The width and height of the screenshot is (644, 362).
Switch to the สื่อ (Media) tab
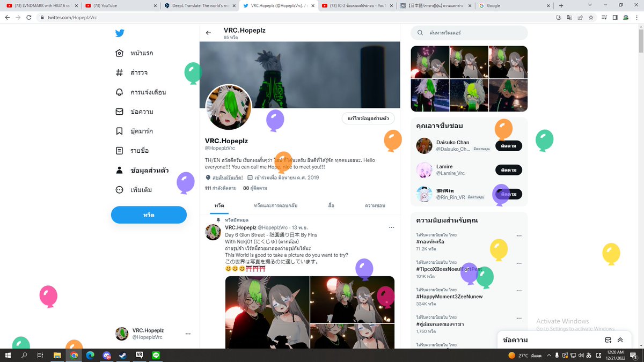pyautogui.click(x=331, y=205)
